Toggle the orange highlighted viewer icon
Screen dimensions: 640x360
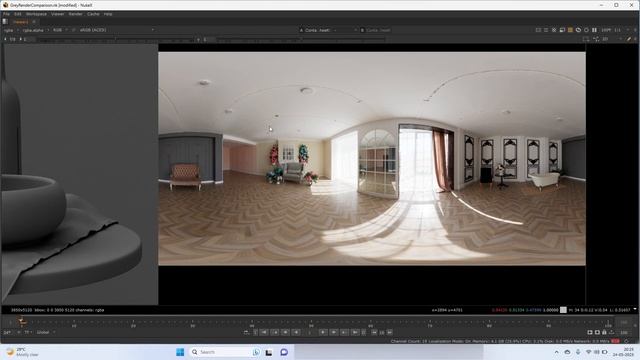570,30
